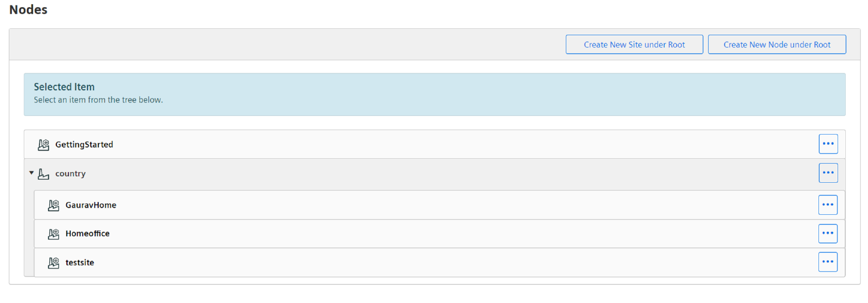The image size is (868, 303).
Task: Select the GettingStarted tree item
Action: pos(84,145)
